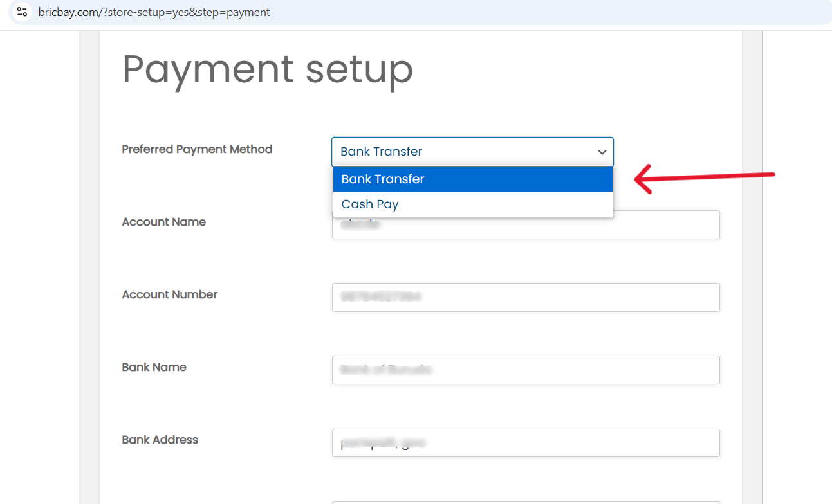Click into the Account Number field
The height and width of the screenshot is (504, 832).
pyautogui.click(x=525, y=297)
